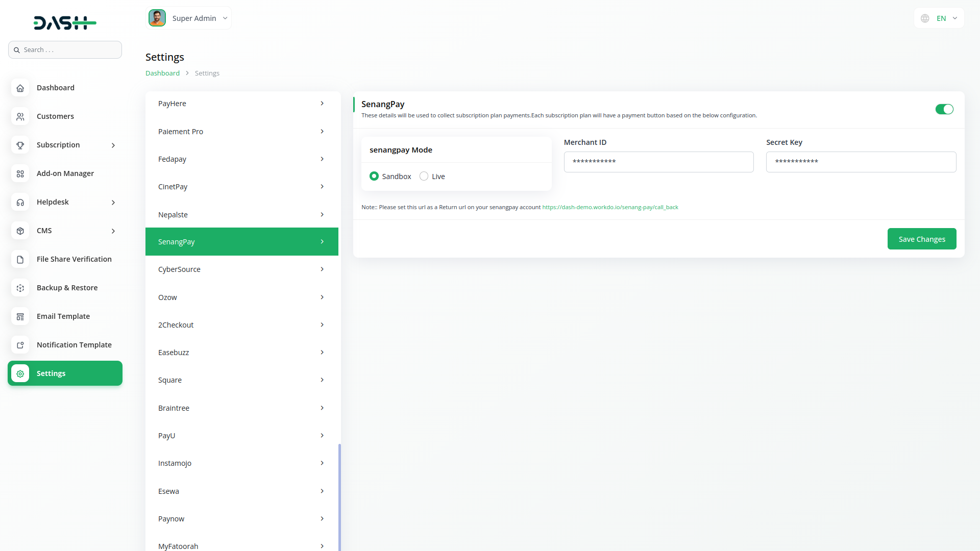Click the Fedapay row chevron
The image size is (980, 551).
point(322,159)
